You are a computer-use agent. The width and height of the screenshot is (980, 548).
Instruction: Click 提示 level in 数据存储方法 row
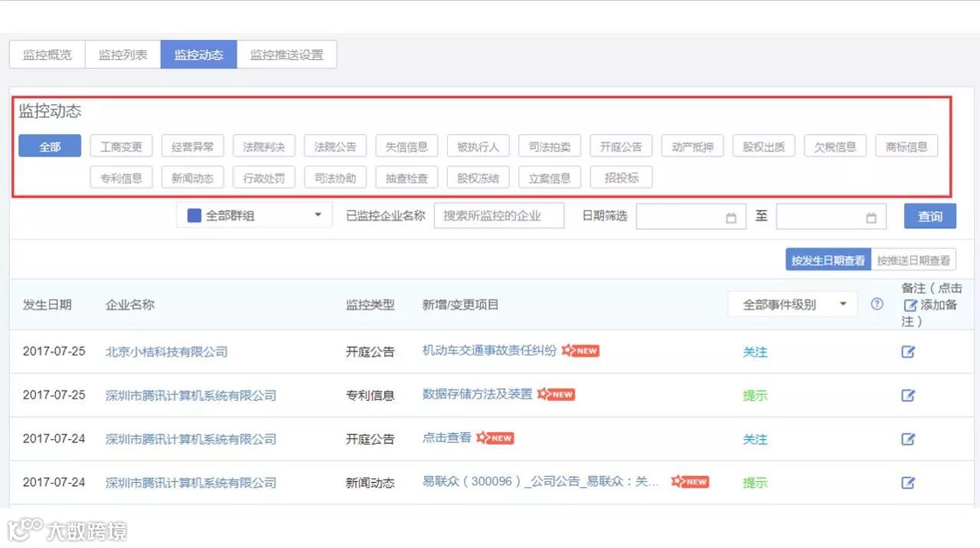point(755,395)
